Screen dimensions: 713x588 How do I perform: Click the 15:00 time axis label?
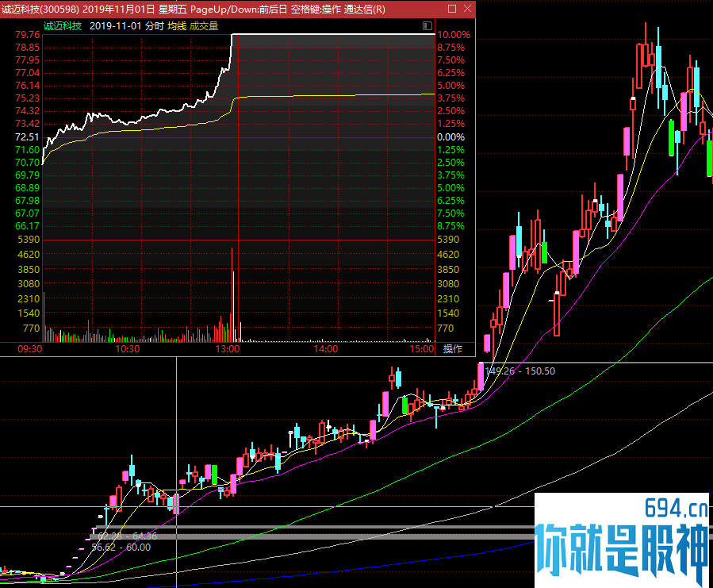point(422,349)
